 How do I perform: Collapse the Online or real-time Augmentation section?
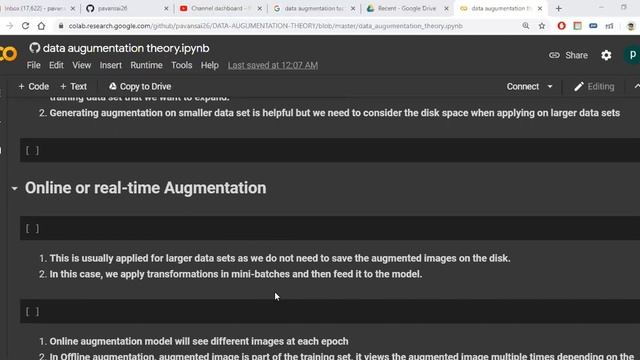tap(15, 188)
